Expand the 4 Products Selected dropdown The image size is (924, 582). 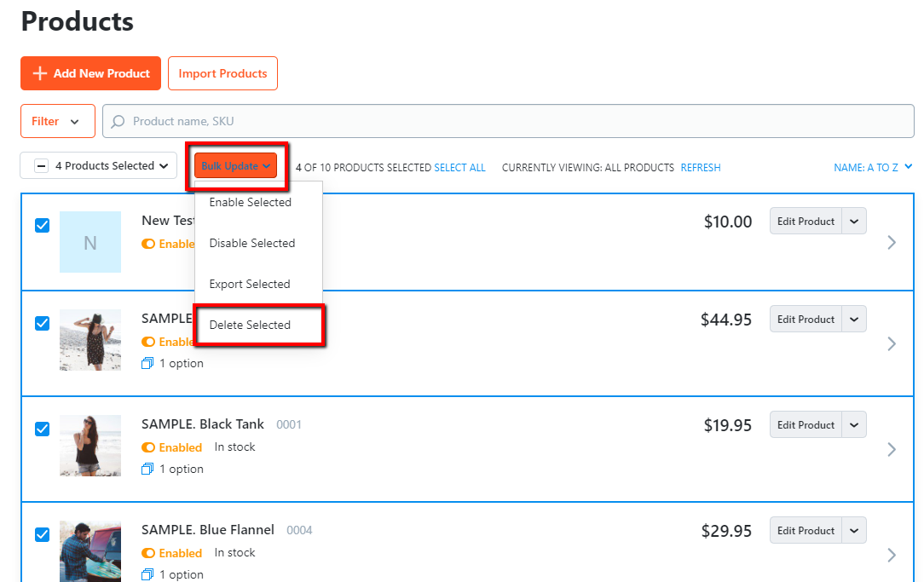pyautogui.click(x=98, y=165)
